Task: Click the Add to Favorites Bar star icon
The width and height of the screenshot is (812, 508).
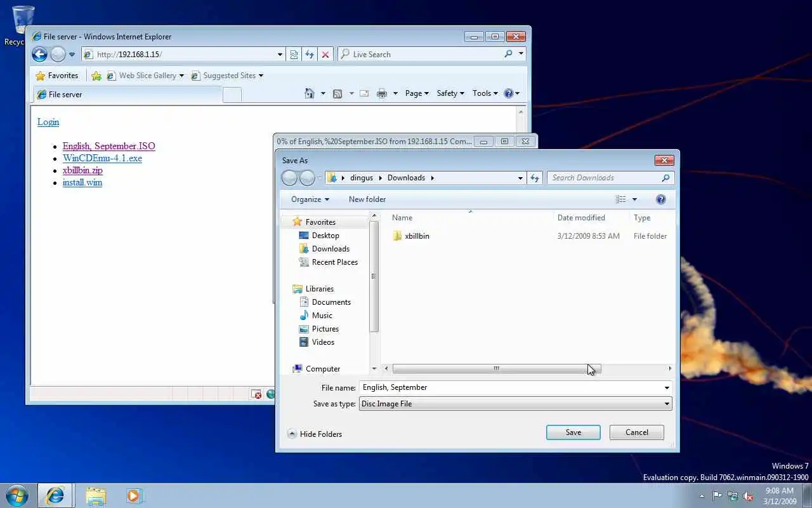Action: pyautogui.click(x=96, y=76)
